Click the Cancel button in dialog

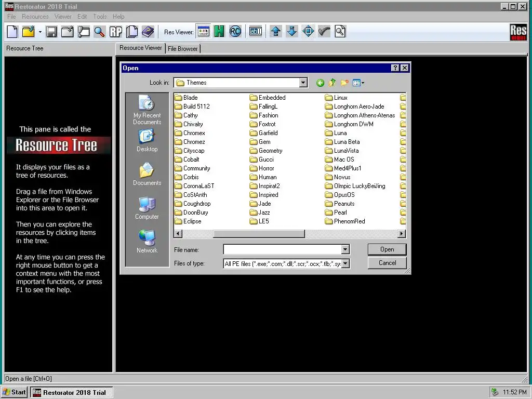387,263
